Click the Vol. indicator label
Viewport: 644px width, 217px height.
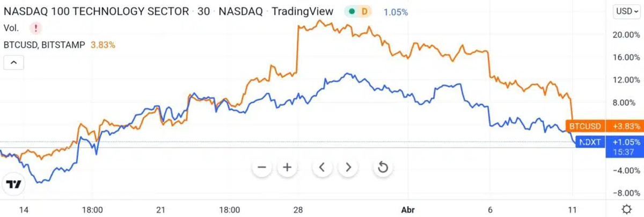(12, 28)
